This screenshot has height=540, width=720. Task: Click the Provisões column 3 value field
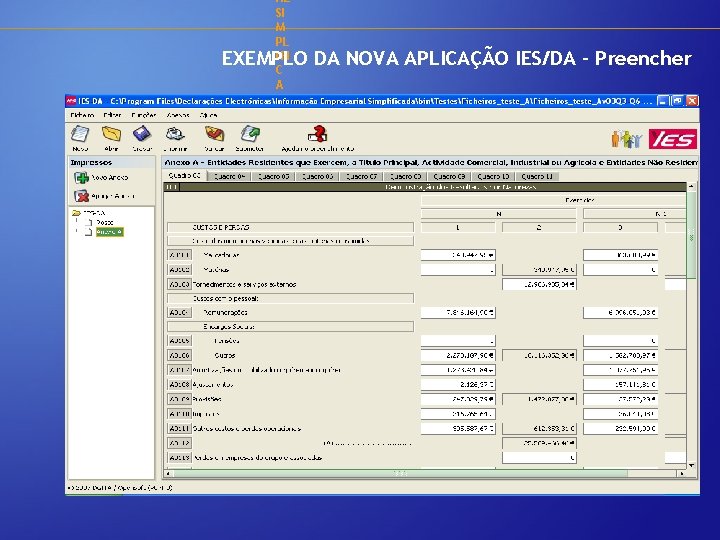point(620,399)
